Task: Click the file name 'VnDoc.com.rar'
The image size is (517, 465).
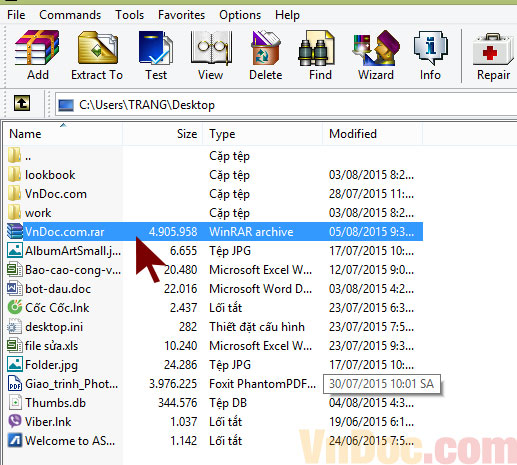Action: pos(65,231)
